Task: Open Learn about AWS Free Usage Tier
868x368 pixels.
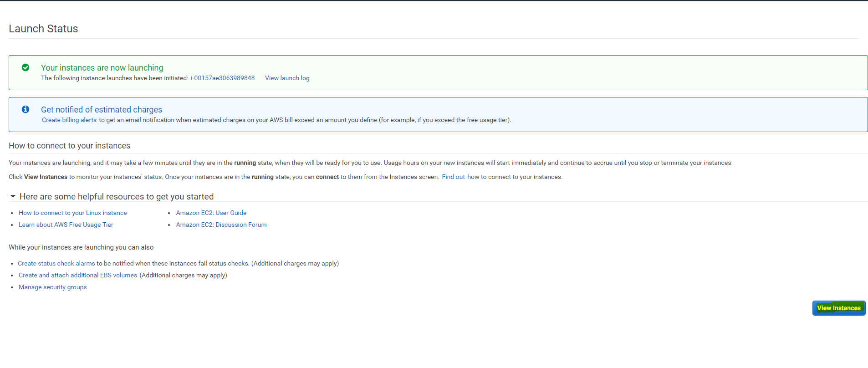Action: (66, 225)
